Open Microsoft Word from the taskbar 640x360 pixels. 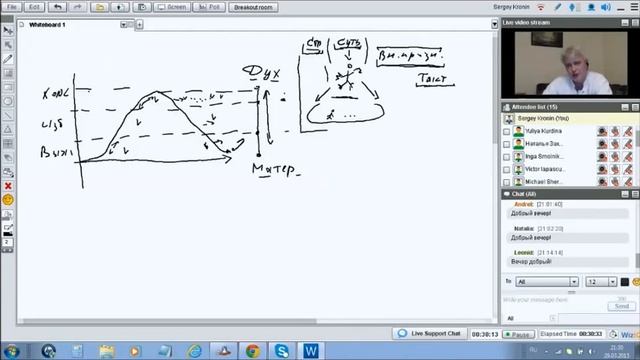[x=311, y=351]
